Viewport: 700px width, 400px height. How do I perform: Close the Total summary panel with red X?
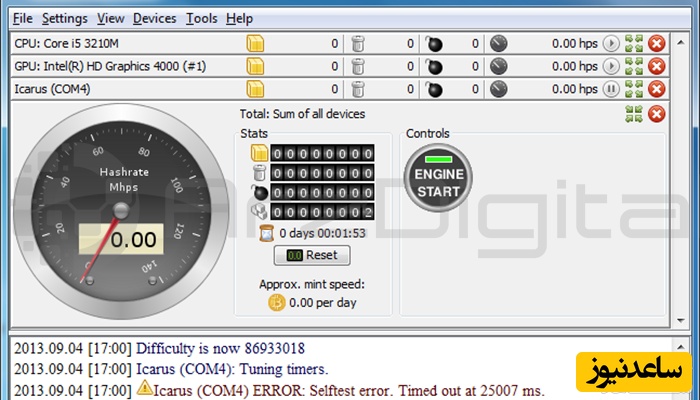(x=656, y=113)
